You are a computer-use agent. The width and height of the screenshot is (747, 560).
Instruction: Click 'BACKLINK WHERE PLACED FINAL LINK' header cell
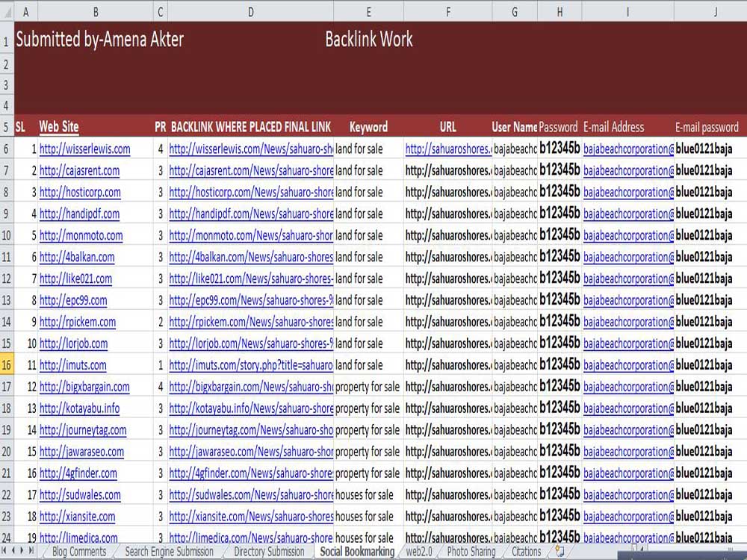coord(250,127)
